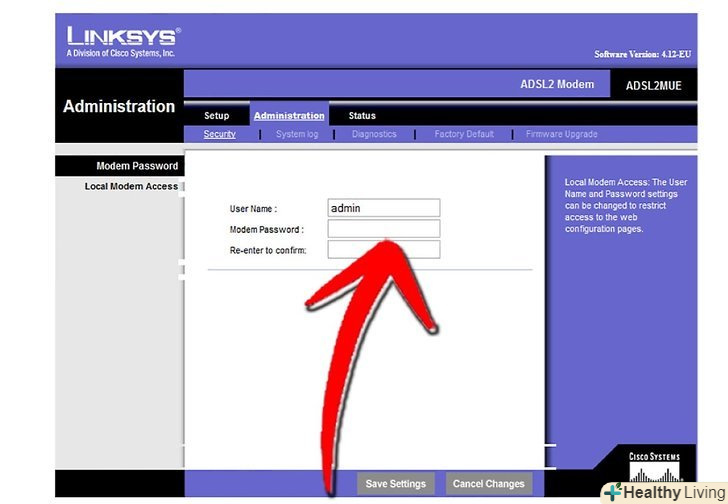The width and height of the screenshot is (728, 504).
Task: Click the Software Version 4.12-EU text
Action: tap(643, 54)
